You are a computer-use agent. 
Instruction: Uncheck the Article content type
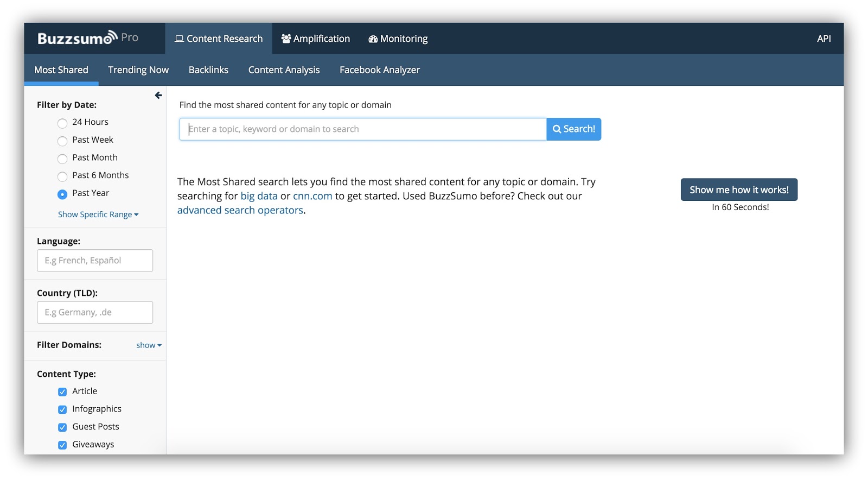click(62, 391)
